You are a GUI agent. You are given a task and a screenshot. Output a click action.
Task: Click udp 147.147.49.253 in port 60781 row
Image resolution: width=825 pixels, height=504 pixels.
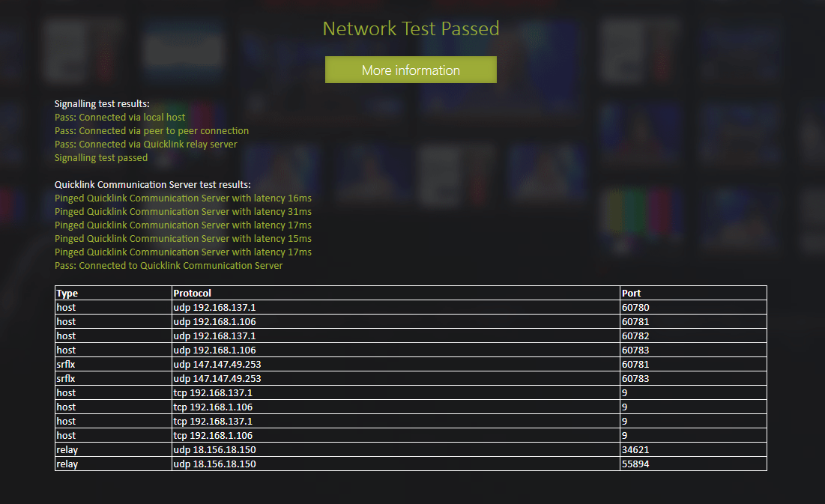[x=396, y=364]
